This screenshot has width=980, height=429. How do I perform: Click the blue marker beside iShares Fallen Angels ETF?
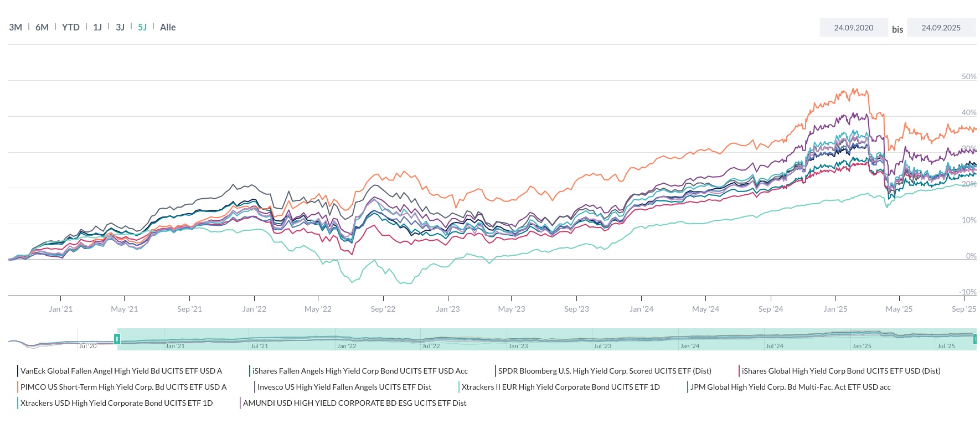250,371
